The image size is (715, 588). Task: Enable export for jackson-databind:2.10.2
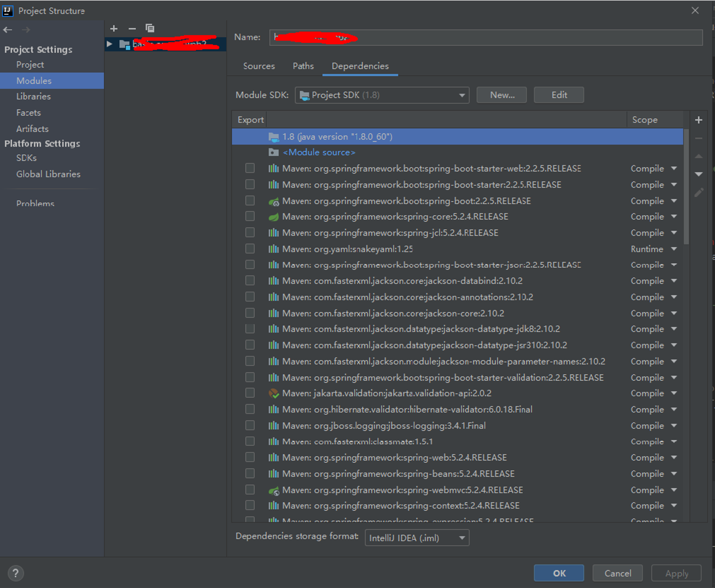250,280
